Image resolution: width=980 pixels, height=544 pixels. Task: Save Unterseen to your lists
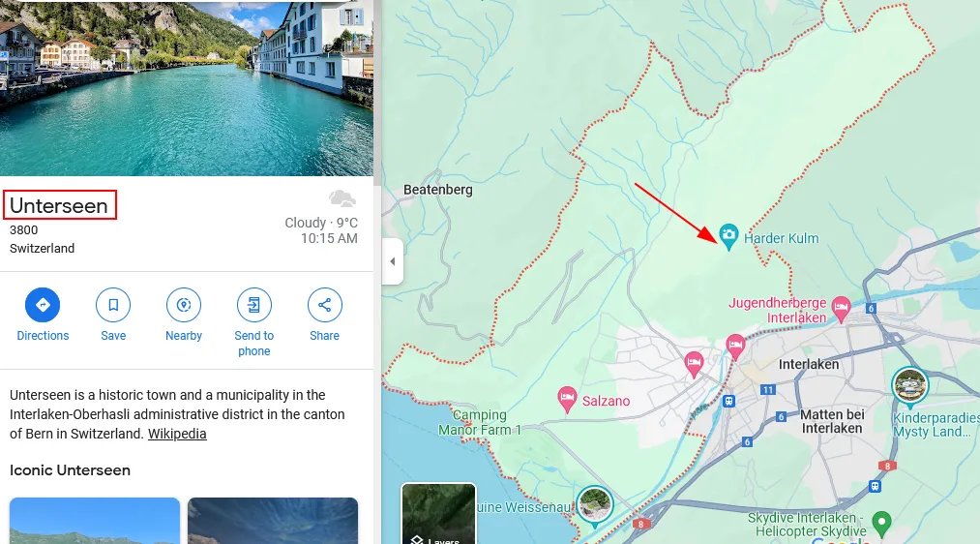[113, 305]
